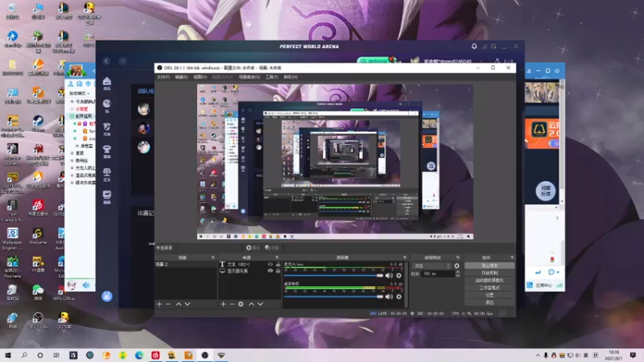The image size is (644, 362).
Task: Open the scene transition properties gear
Action: [456, 266]
